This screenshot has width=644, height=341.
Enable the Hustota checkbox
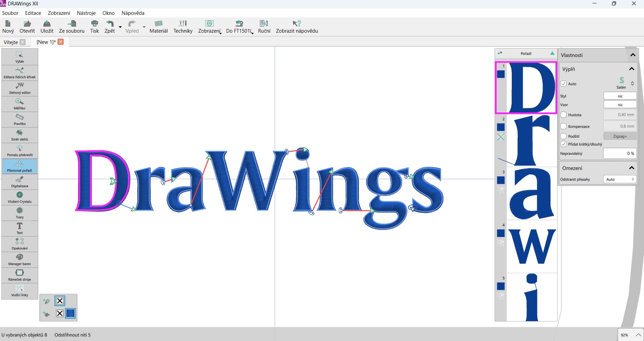[564, 114]
